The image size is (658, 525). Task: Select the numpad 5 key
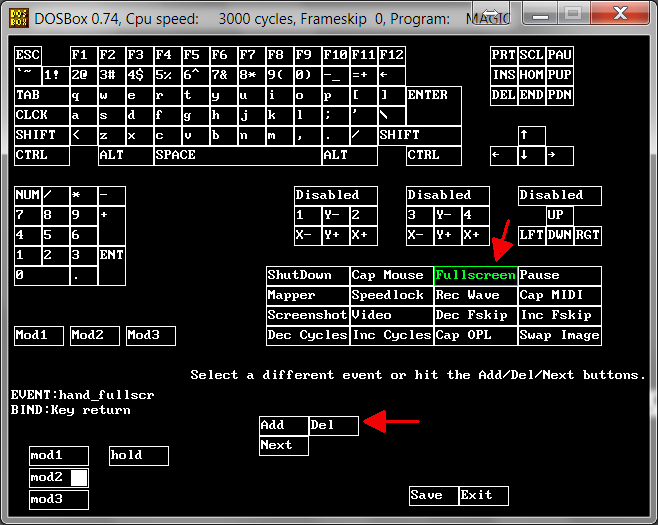[x=55, y=236]
